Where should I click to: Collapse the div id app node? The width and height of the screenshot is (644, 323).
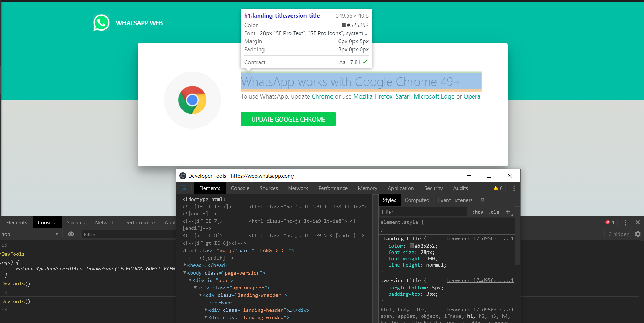pyautogui.click(x=190, y=280)
